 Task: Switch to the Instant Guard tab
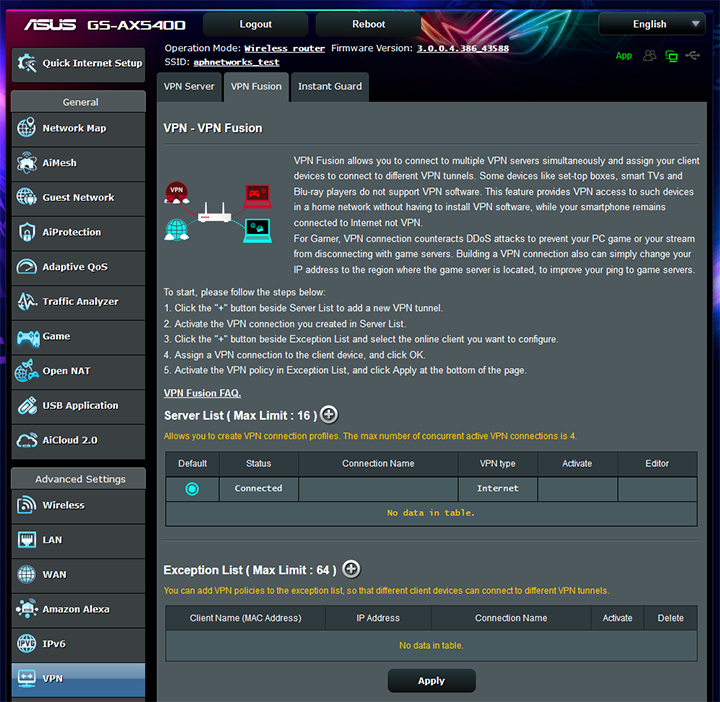[330, 87]
